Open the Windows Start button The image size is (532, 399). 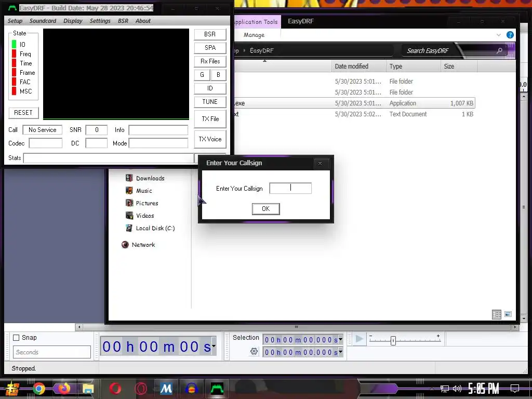tap(12, 389)
